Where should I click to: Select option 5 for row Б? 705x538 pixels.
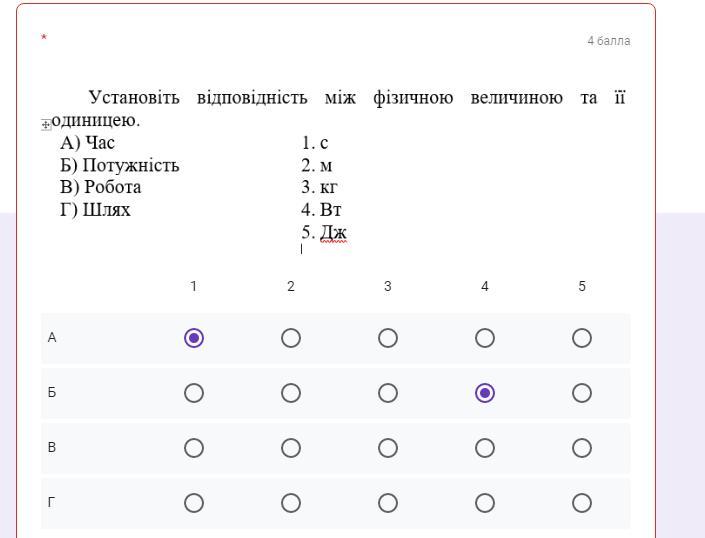582,393
